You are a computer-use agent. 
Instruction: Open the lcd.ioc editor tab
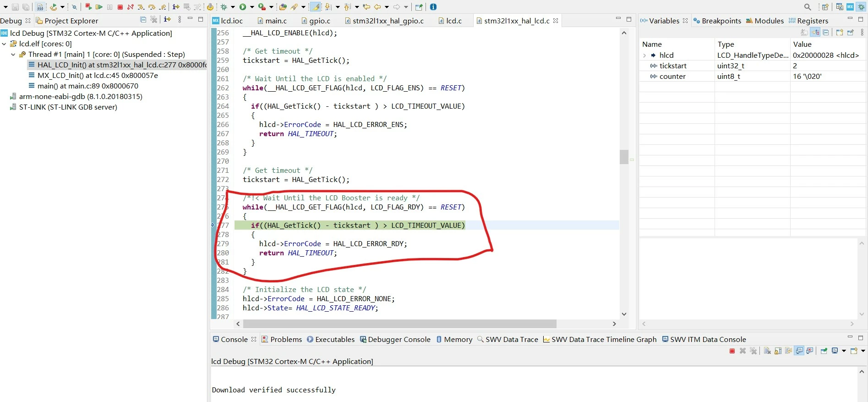(x=228, y=21)
